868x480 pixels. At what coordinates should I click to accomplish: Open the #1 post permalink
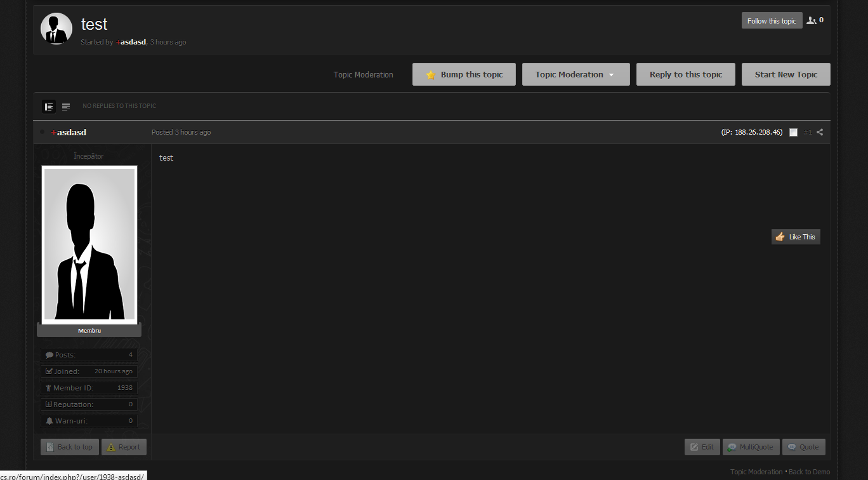(808, 132)
